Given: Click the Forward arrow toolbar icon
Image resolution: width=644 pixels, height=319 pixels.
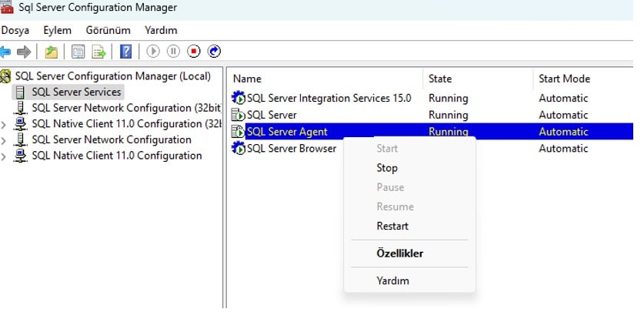Looking at the screenshot, I should 24,52.
